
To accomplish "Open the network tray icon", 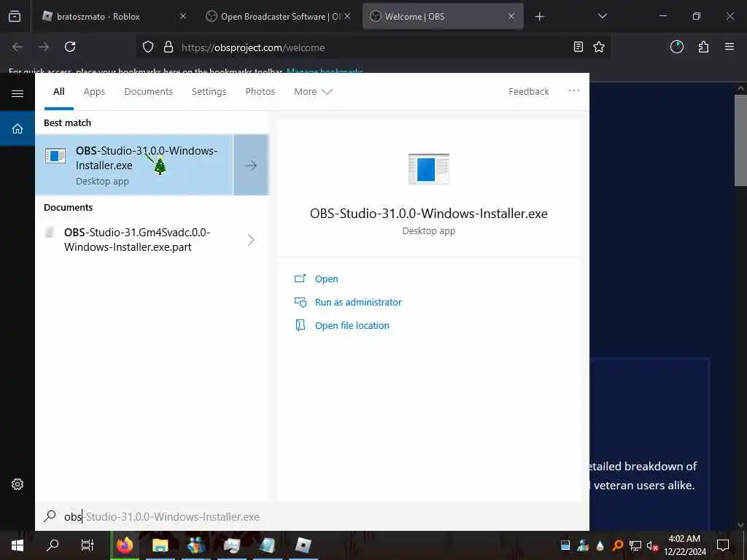I will (635, 545).
